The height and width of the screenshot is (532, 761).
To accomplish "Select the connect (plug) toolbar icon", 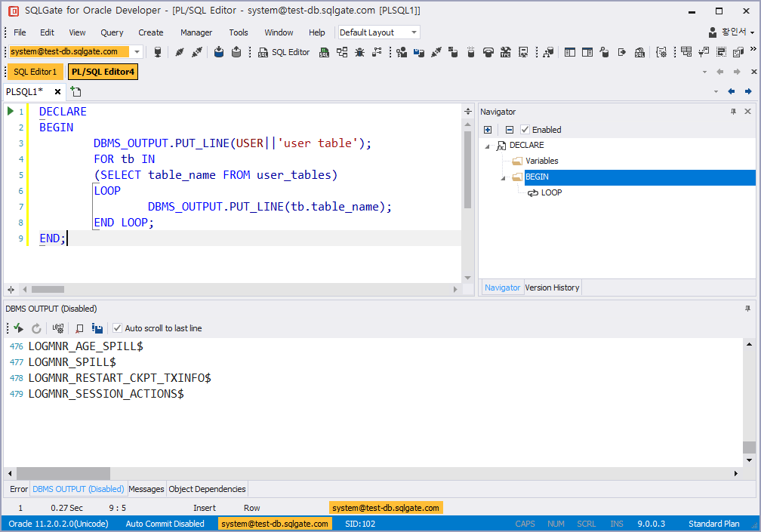I will (178, 51).
